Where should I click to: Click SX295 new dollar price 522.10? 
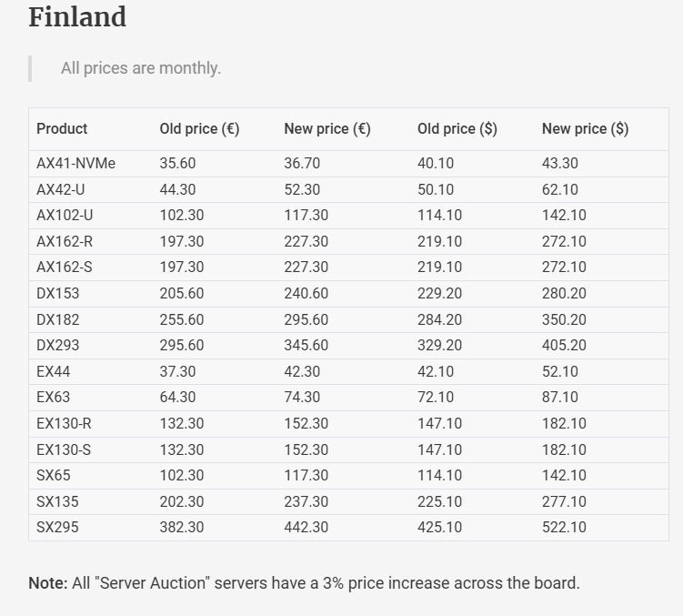[x=564, y=528]
